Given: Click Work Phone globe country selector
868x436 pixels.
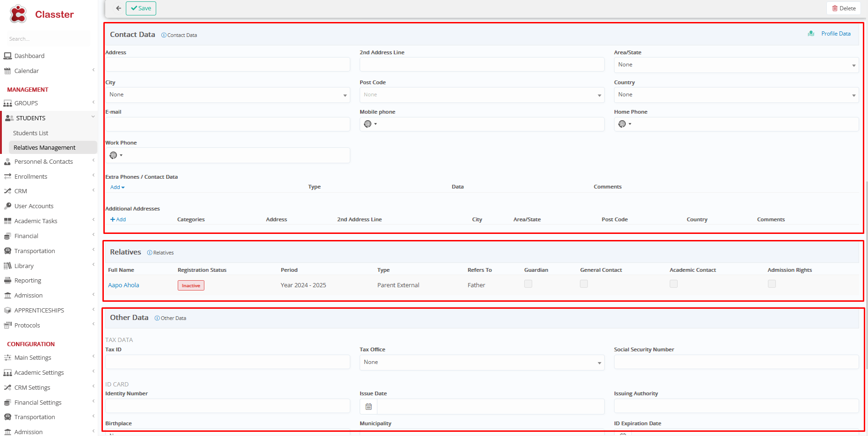Looking at the screenshot, I should [115, 155].
